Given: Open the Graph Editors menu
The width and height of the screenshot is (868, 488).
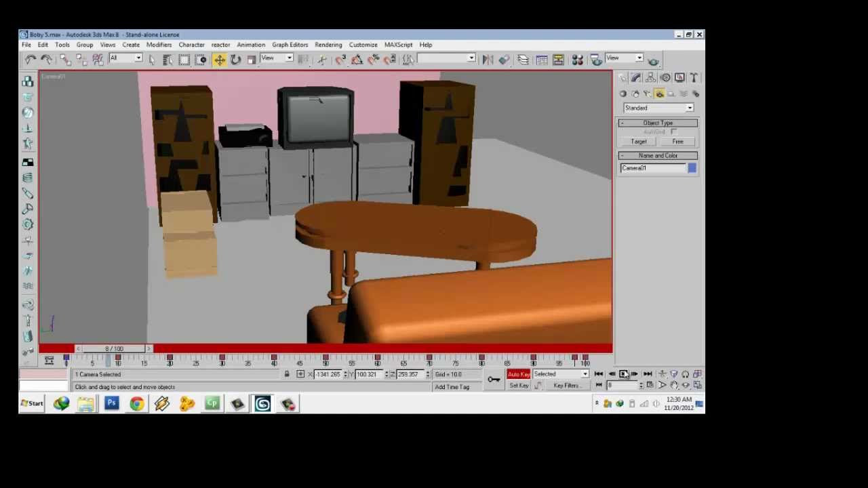Looking at the screenshot, I should [x=290, y=45].
